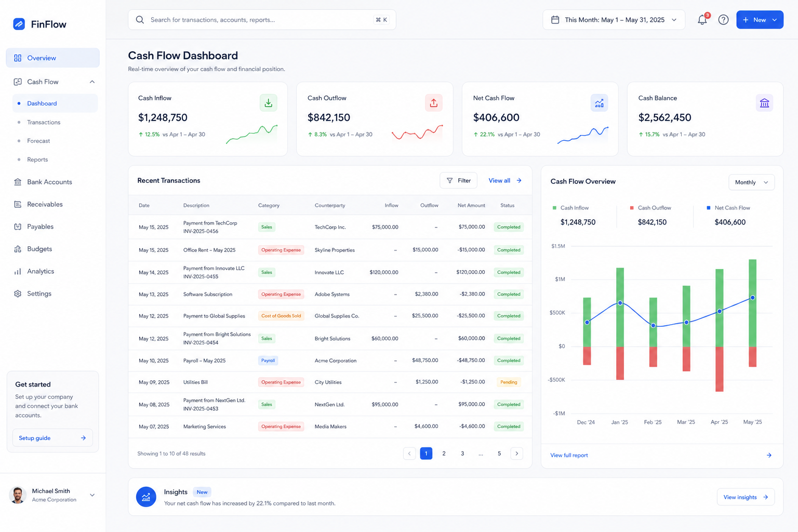Click the View all link

click(504, 180)
